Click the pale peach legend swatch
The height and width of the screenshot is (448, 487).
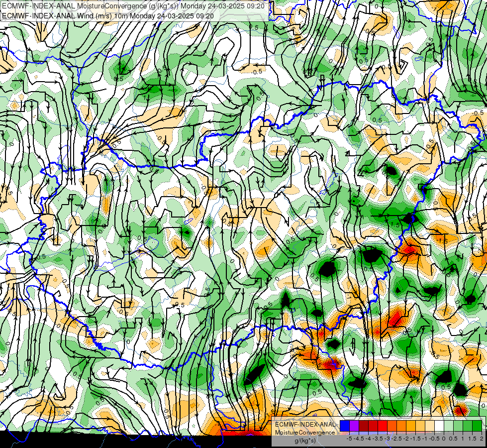(x=430, y=426)
